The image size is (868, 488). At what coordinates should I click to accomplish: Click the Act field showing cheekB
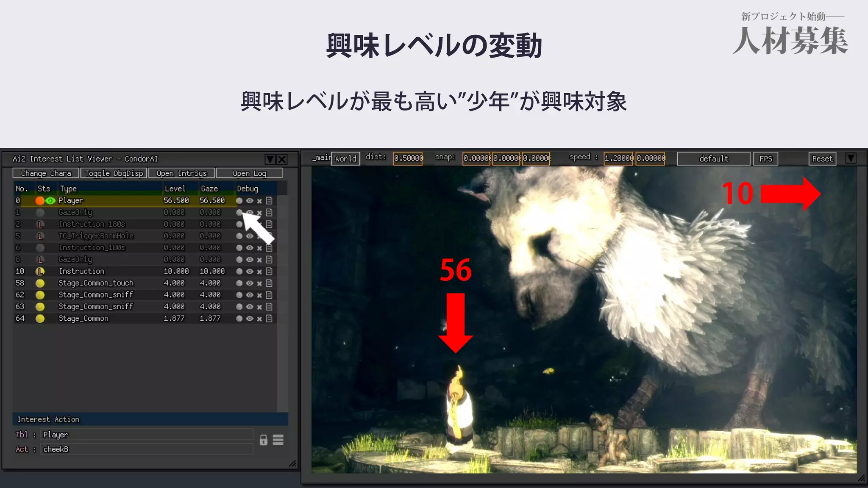[147, 449]
